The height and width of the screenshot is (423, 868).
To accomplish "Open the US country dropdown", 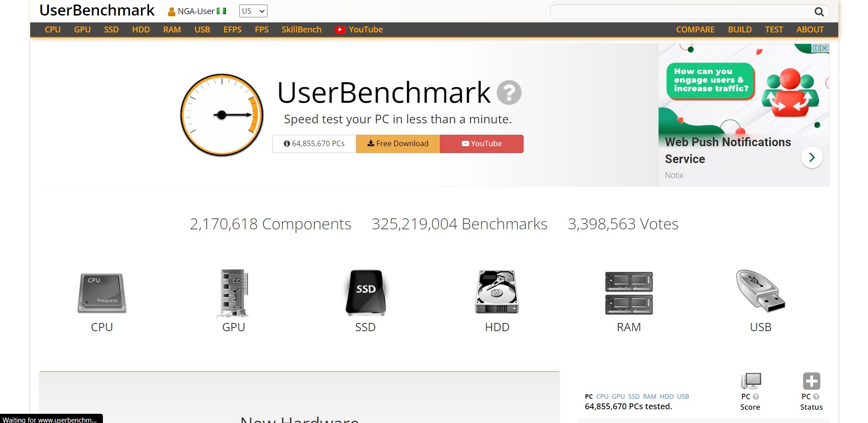I will [x=253, y=11].
